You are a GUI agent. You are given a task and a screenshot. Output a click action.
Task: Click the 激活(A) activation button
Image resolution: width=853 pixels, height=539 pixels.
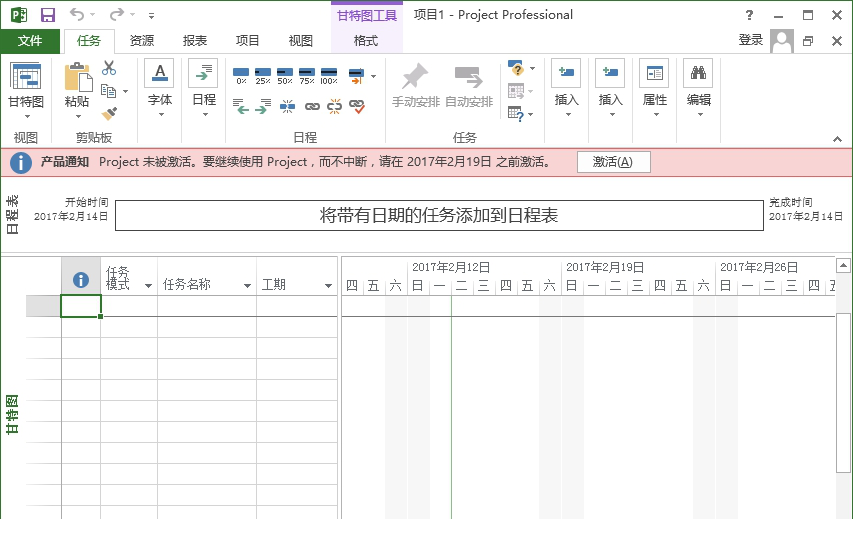[613, 162]
